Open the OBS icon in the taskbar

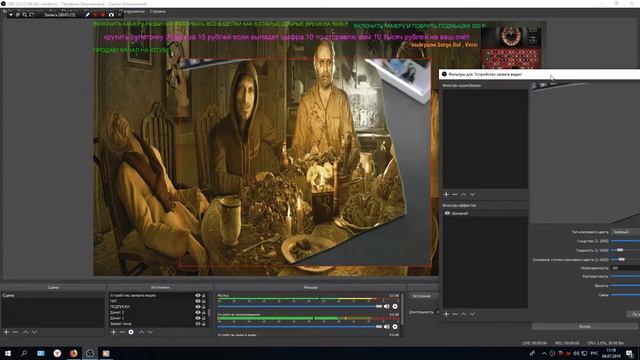pos(90,353)
